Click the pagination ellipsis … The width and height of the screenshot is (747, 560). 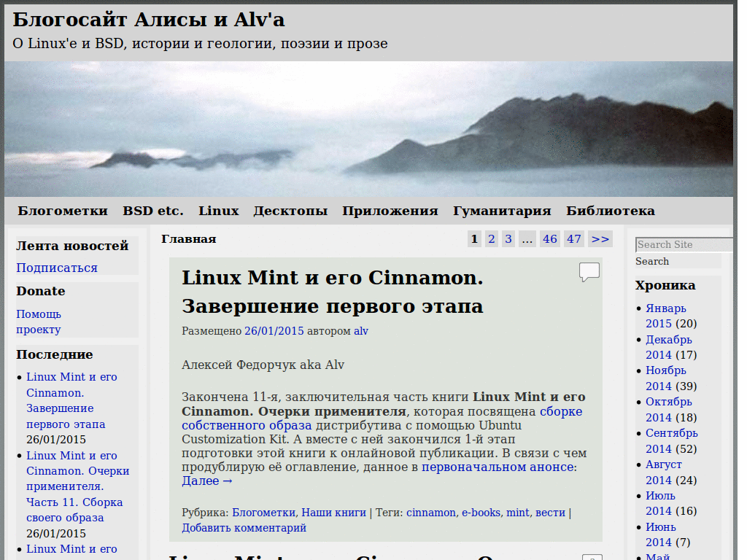[x=527, y=239]
